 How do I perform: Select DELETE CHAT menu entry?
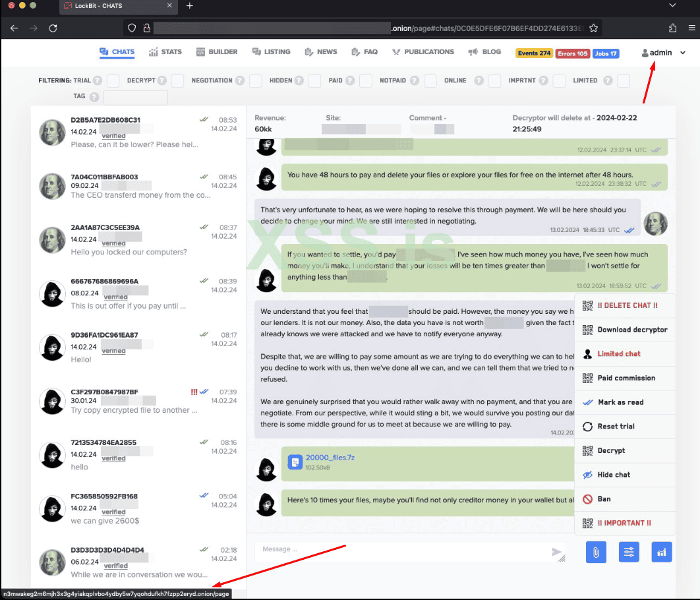(x=625, y=305)
